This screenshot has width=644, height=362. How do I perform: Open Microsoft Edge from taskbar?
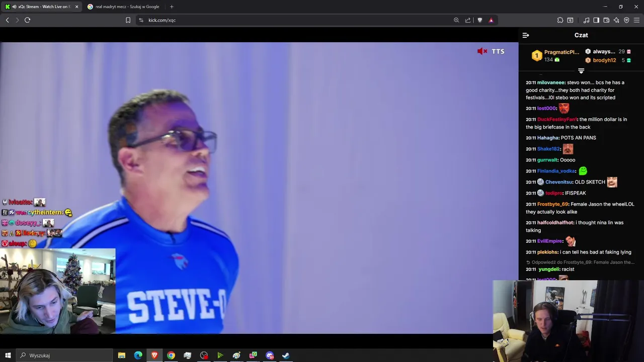coord(138,355)
